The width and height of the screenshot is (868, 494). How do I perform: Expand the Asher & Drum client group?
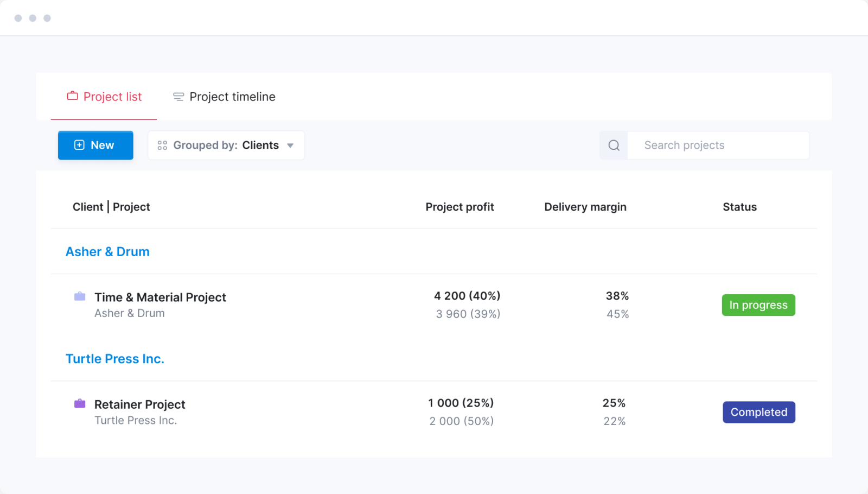[x=107, y=251]
